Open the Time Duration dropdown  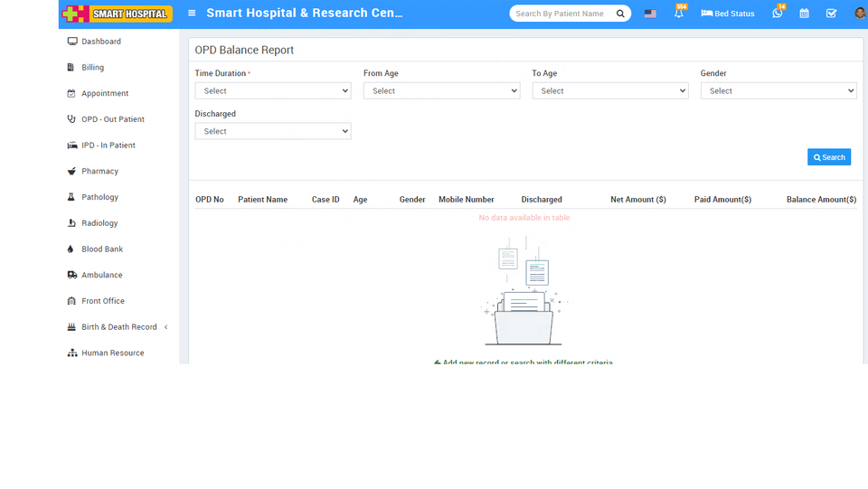(x=272, y=91)
